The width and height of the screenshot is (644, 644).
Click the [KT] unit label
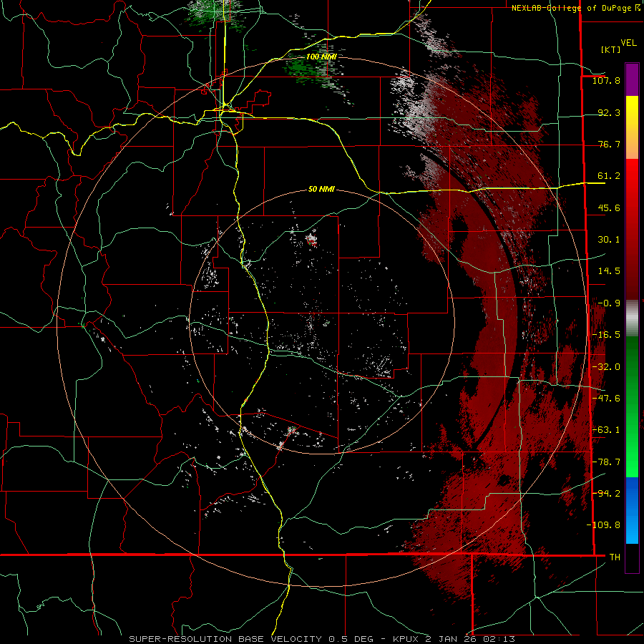610,49
